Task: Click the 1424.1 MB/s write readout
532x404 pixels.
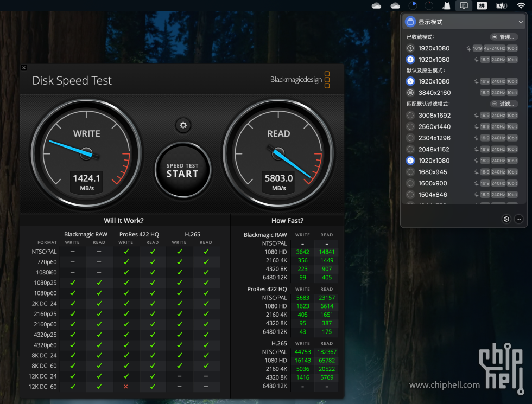Action: pos(86,182)
